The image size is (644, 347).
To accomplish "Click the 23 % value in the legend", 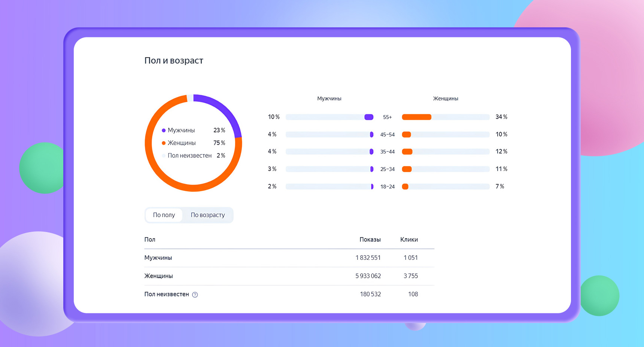I will point(219,130).
